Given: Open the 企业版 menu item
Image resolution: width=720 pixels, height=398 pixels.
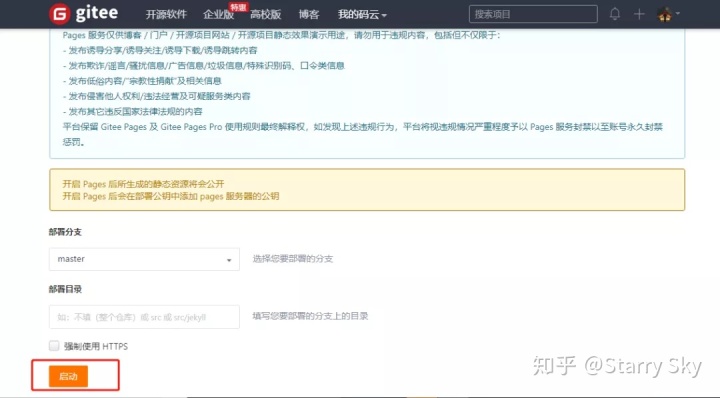Looking at the screenshot, I should pos(219,15).
